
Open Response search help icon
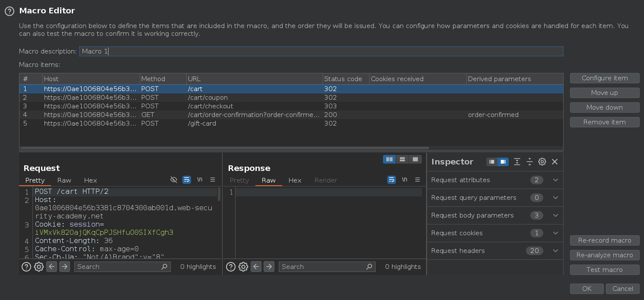click(231, 267)
